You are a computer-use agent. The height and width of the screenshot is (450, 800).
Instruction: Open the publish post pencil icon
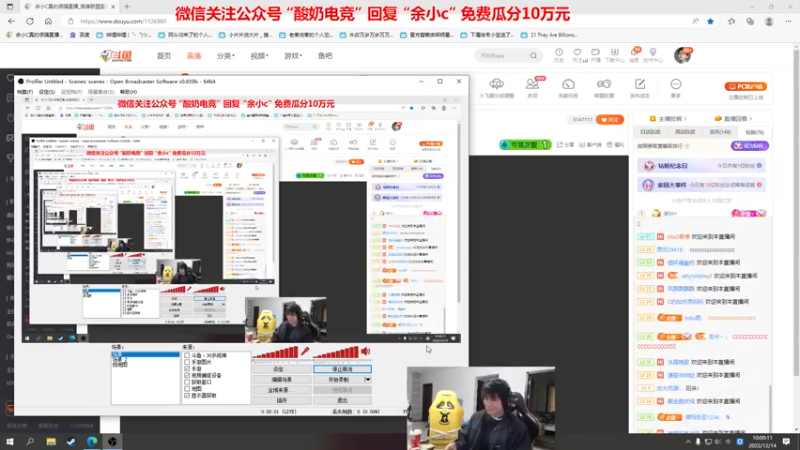click(x=640, y=84)
